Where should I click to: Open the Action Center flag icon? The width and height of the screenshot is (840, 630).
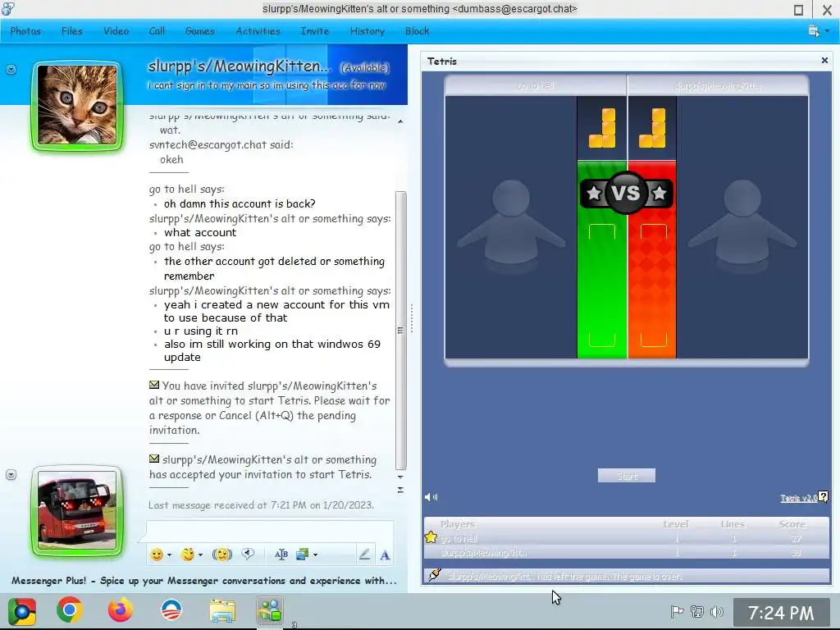677,611
